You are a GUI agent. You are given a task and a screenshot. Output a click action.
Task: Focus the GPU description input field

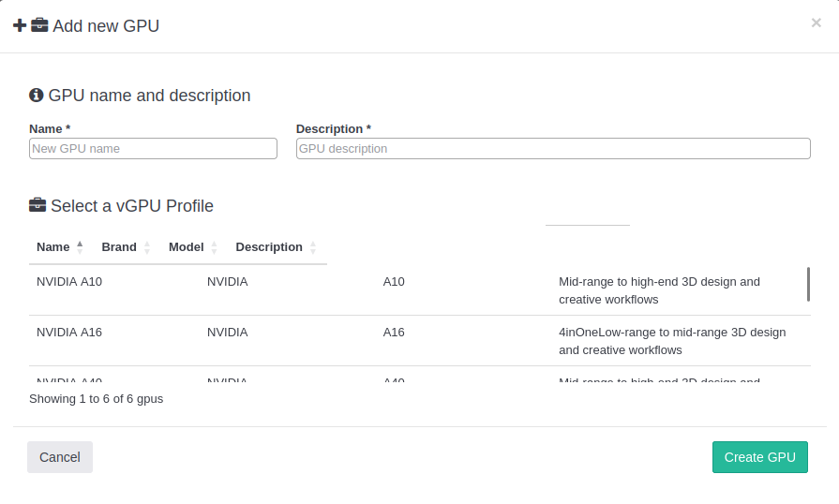point(553,148)
